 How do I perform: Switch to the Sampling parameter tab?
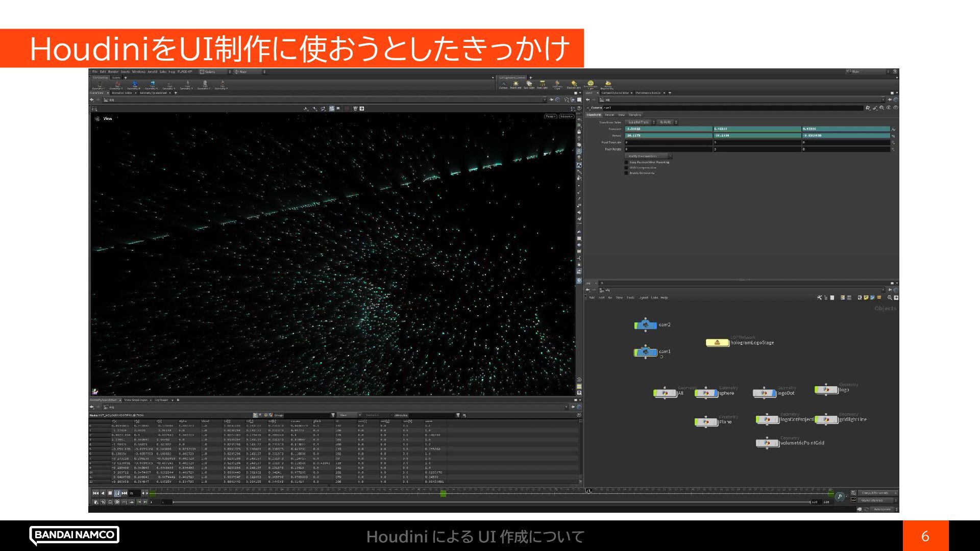pyautogui.click(x=634, y=115)
